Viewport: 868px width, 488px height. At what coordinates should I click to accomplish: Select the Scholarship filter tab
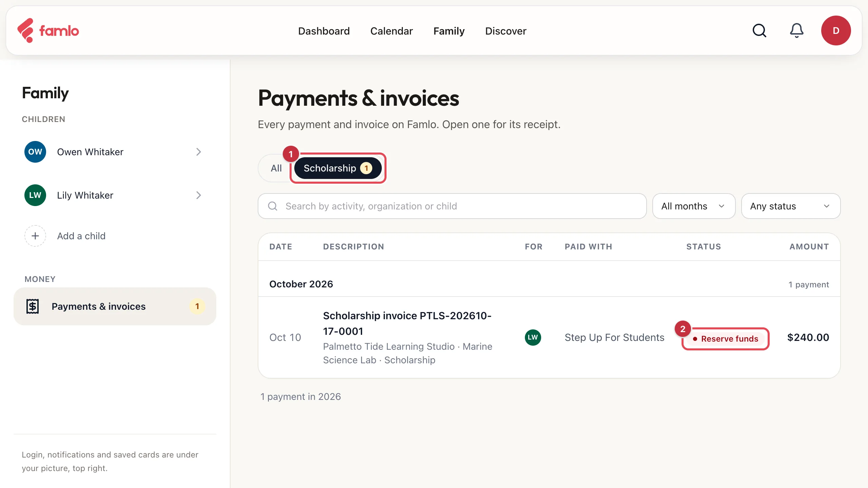tap(338, 168)
